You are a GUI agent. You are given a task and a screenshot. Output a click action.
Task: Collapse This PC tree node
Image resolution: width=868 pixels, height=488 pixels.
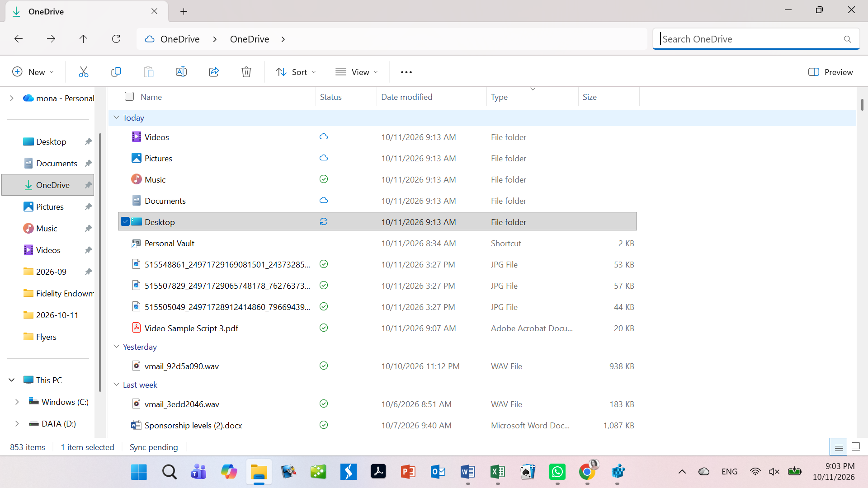click(12, 380)
